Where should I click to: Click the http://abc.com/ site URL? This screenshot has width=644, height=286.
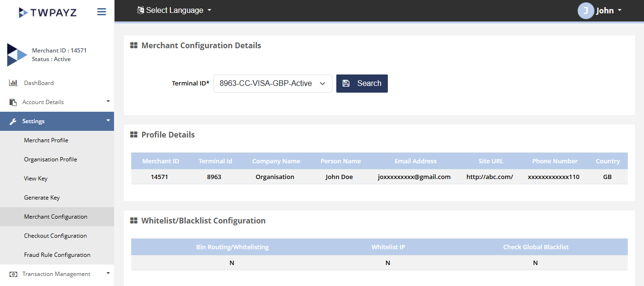click(x=489, y=177)
